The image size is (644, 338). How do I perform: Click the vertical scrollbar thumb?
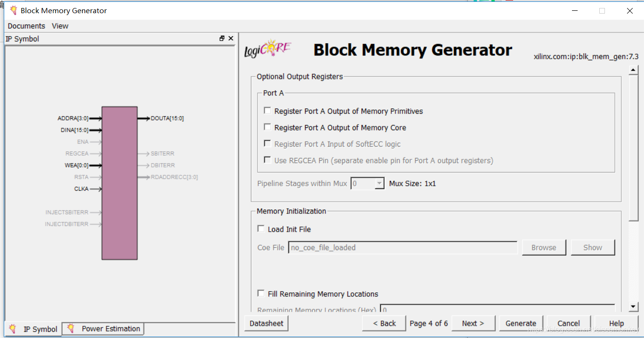click(x=633, y=148)
